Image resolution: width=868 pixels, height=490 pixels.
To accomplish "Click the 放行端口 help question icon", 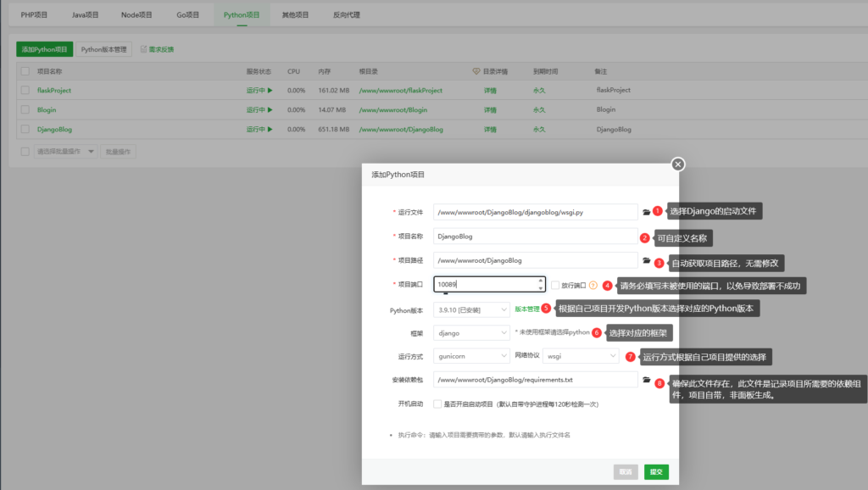I will click(593, 285).
